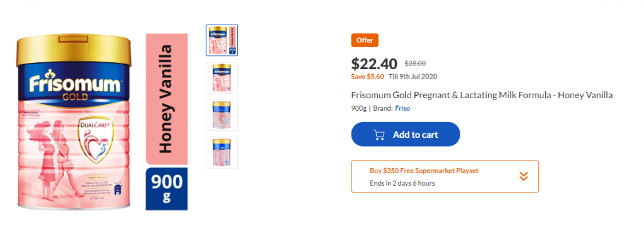Click the $22.40 offer price
644x236 pixels.
coord(374,64)
